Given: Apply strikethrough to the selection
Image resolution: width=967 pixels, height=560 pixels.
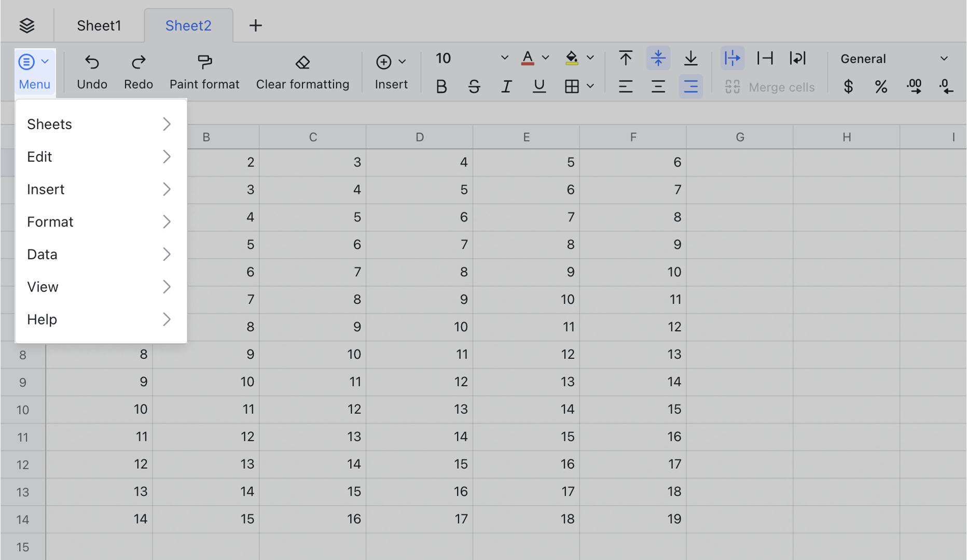Looking at the screenshot, I should tap(474, 87).
